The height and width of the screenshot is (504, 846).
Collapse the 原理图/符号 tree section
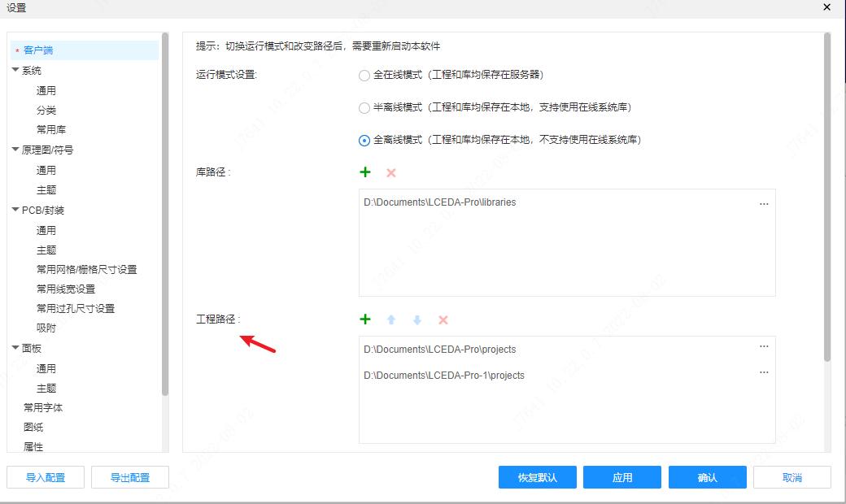click(x=15, y=150)
